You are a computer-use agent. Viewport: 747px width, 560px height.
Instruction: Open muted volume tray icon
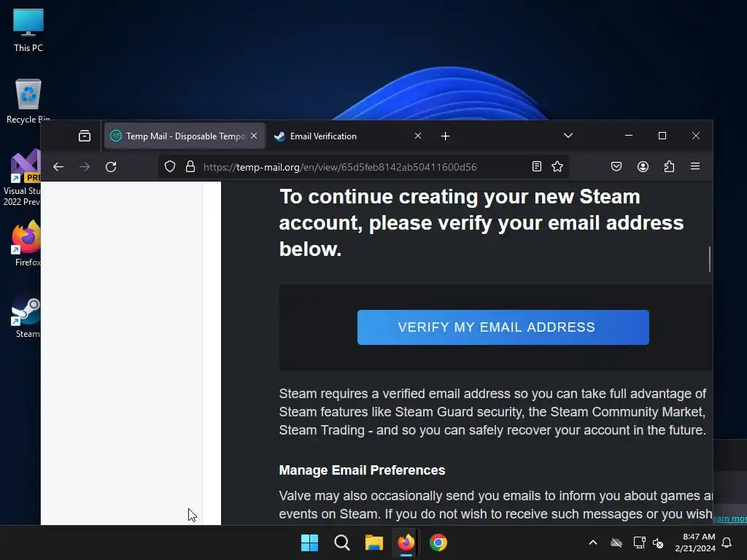659,542
